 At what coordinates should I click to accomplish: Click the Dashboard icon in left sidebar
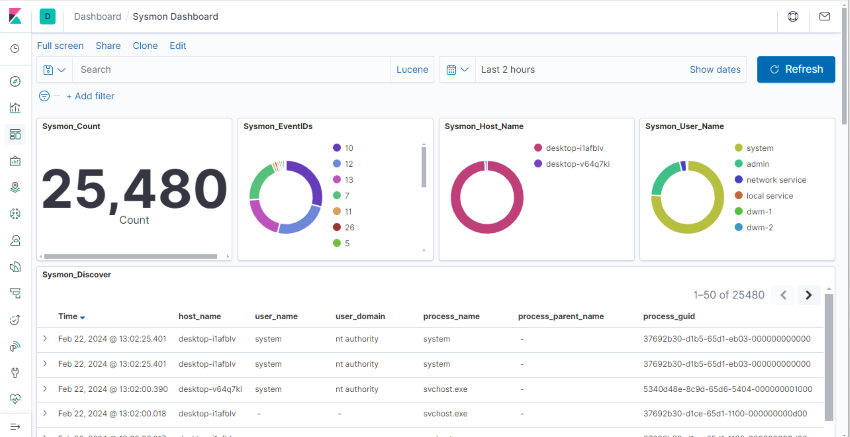coord(15,134)
